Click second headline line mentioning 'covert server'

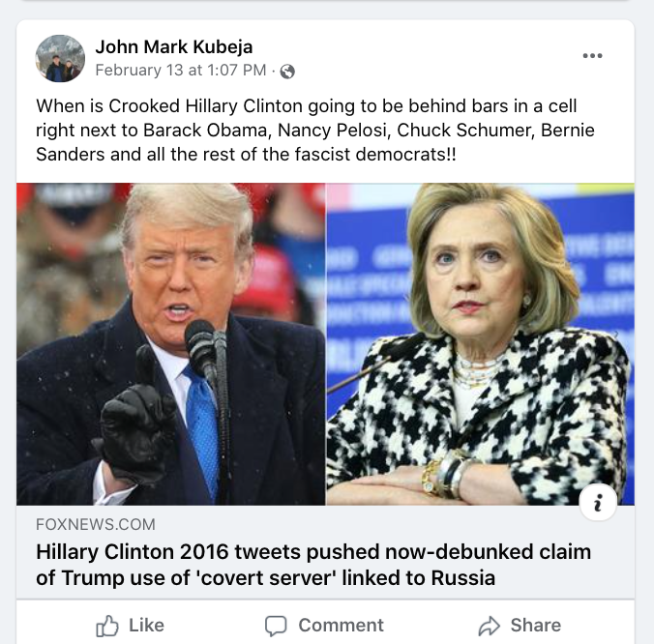coord(265,578)
